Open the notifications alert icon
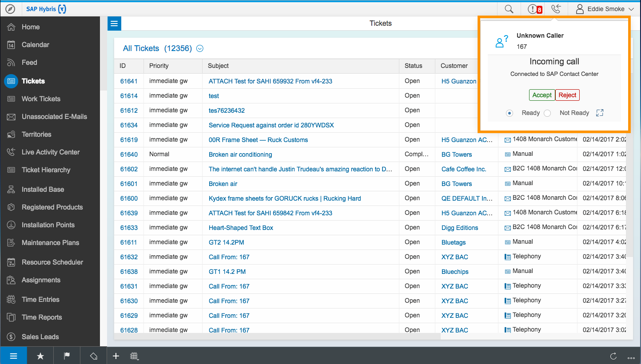The width and height of the screenshot is (641, 364). coord(532,9)
